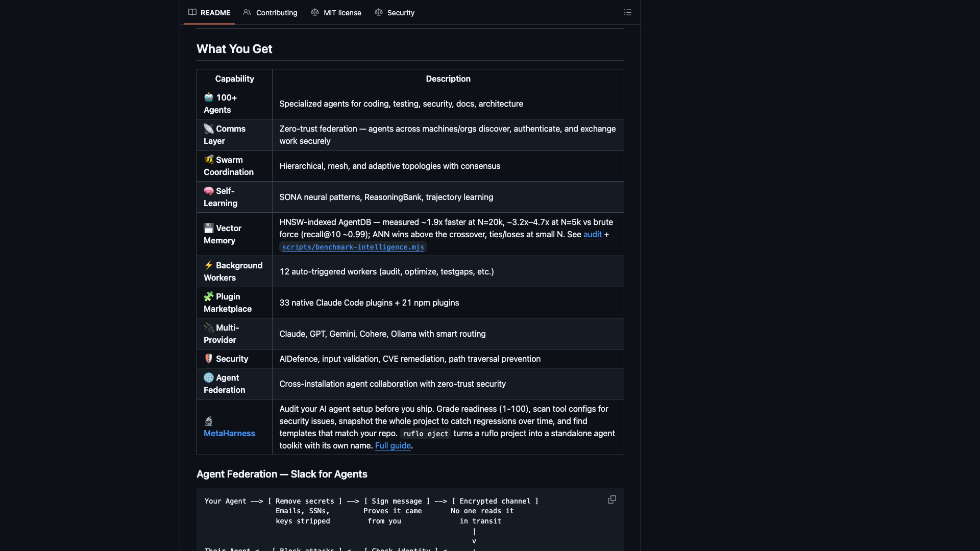Click the text 'Zero-trust federation'
Screen dimensions: 980x551
coord(318,129)
